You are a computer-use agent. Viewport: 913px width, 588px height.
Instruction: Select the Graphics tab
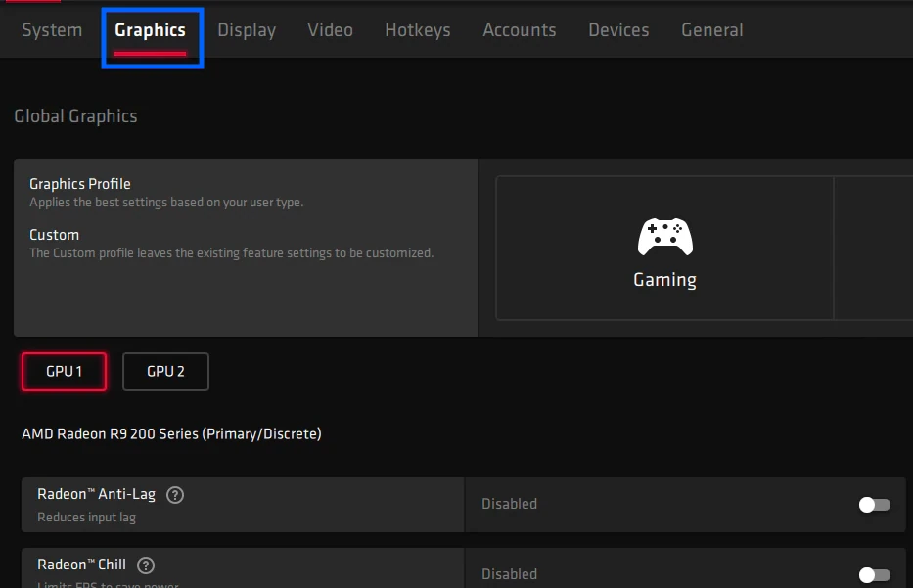coord(151,30)
